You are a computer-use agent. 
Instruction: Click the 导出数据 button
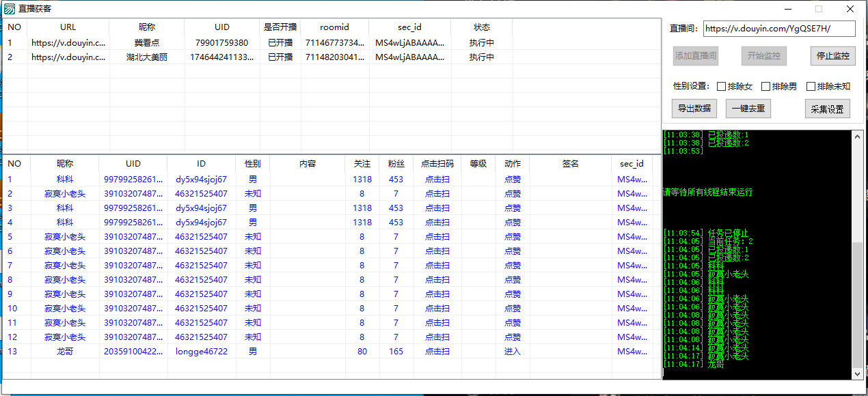(x=694, y=108)
